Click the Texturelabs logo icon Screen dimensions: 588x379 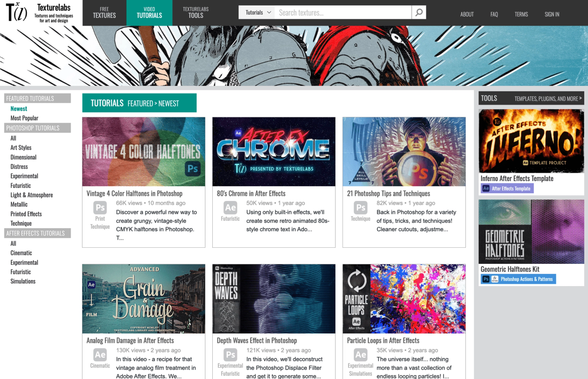17,12
